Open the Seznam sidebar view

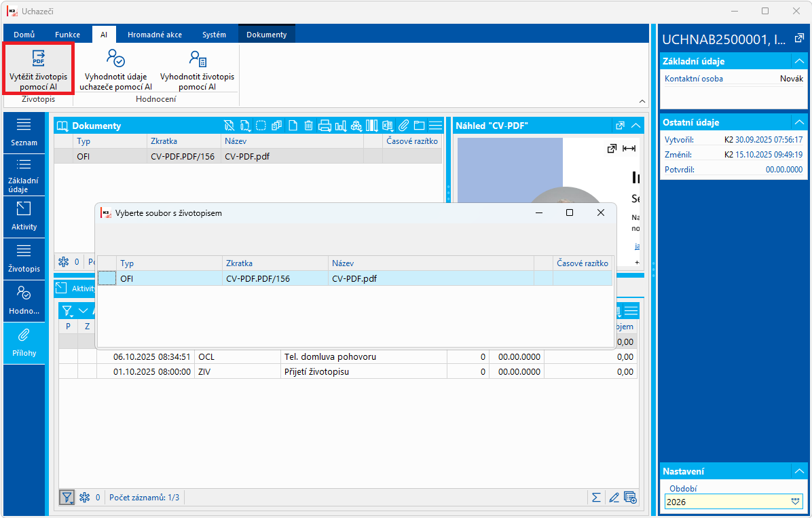24,132
